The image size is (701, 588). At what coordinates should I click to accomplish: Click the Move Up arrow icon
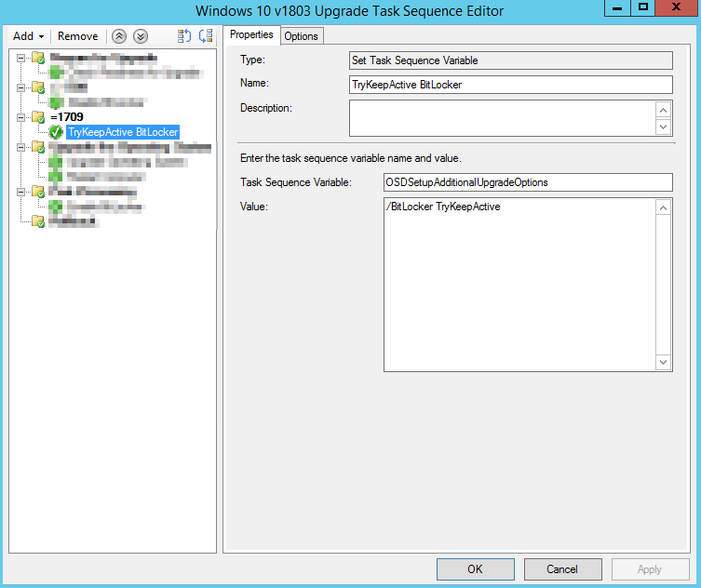pos(119,36)
